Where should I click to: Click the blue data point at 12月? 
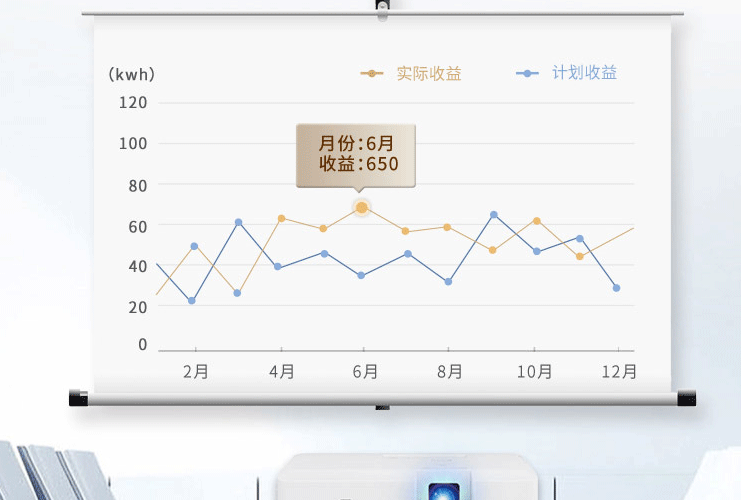[616, 288]
